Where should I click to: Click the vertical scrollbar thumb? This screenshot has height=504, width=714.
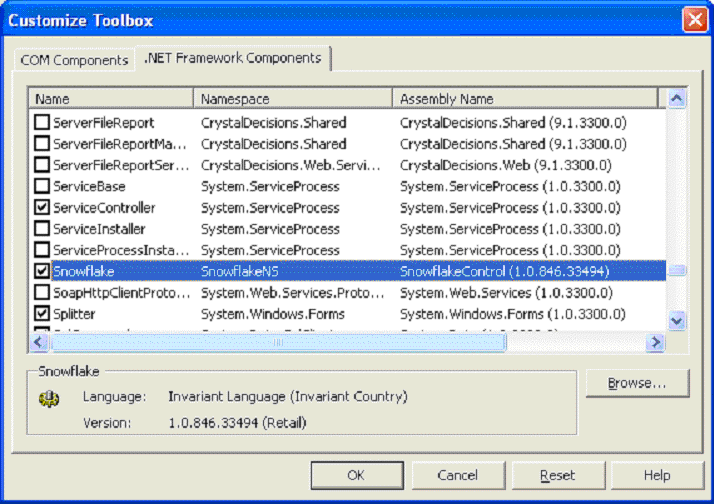tap(677, 270)
